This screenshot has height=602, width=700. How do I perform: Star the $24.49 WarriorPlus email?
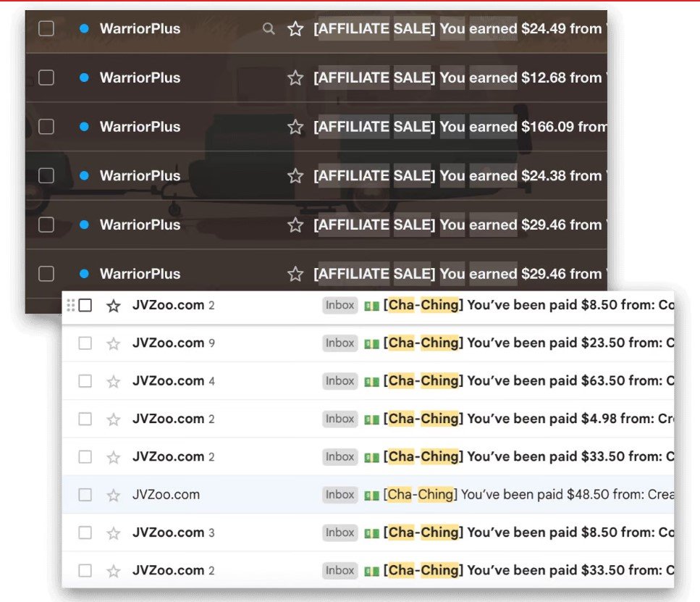(295, 29)
